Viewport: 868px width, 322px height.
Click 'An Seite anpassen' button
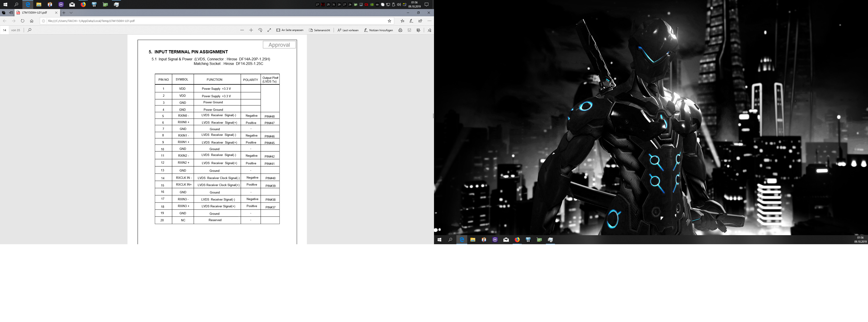290,30
